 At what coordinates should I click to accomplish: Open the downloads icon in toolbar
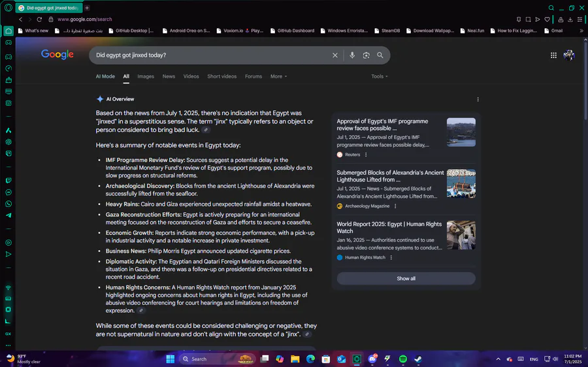(570, 19)
